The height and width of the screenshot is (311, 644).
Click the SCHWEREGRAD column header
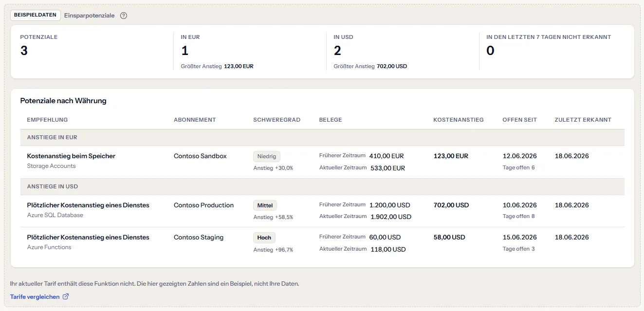[x=277, y=120]
